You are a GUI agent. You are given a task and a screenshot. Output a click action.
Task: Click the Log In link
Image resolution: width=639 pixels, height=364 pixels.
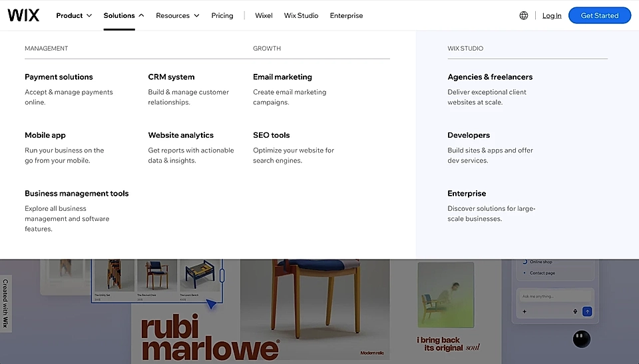552,15
